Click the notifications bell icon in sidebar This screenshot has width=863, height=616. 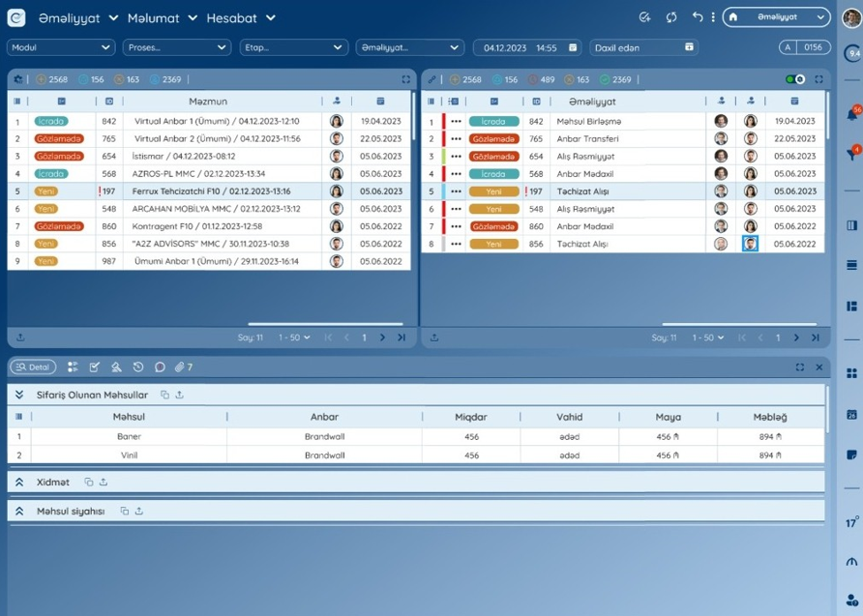coord(852,115)
